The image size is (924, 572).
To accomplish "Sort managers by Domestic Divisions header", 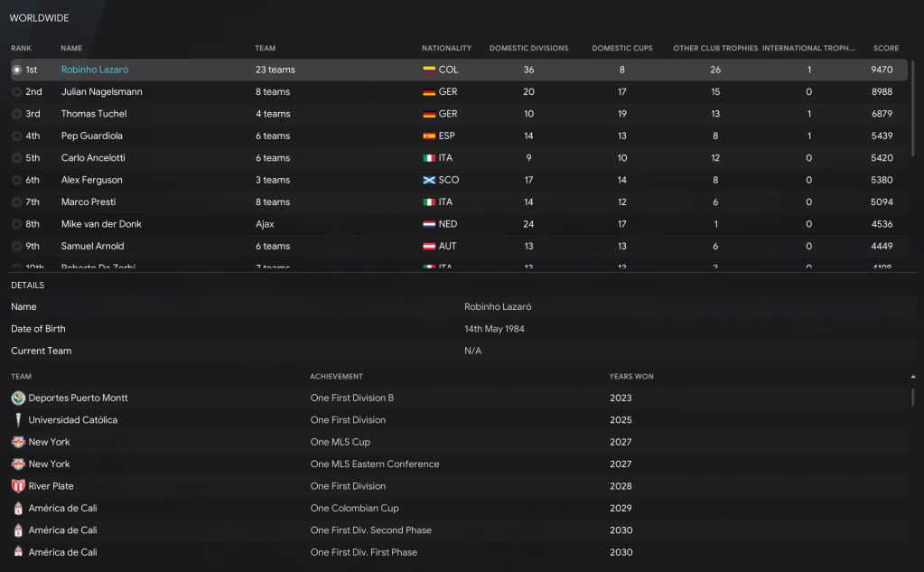I will [x=528, y=48].
